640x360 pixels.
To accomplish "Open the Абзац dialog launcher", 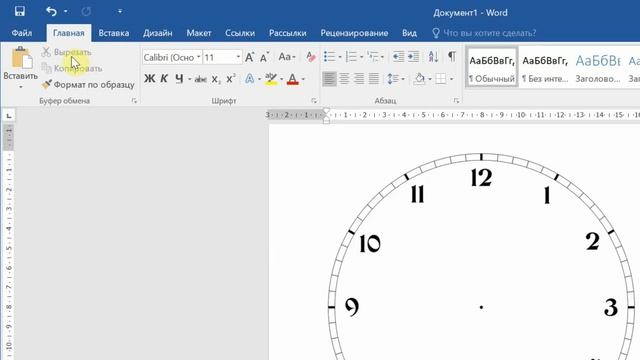I will (456, 101).
